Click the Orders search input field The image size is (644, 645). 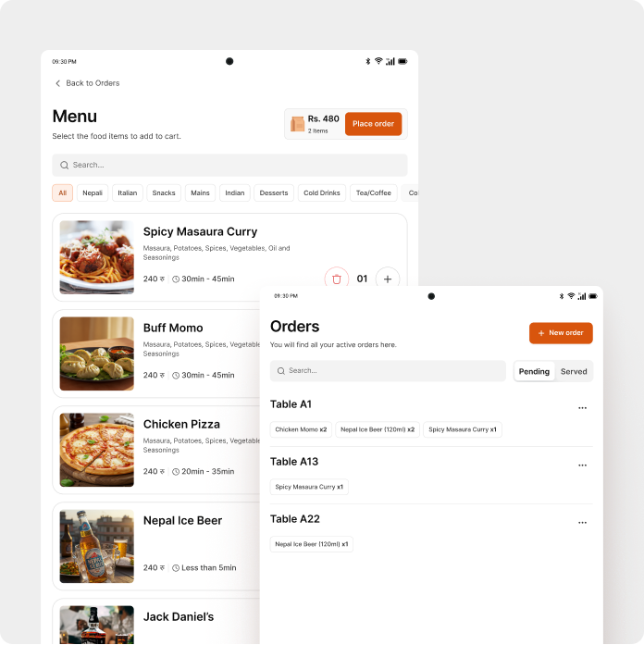click(x=388, y=371)
